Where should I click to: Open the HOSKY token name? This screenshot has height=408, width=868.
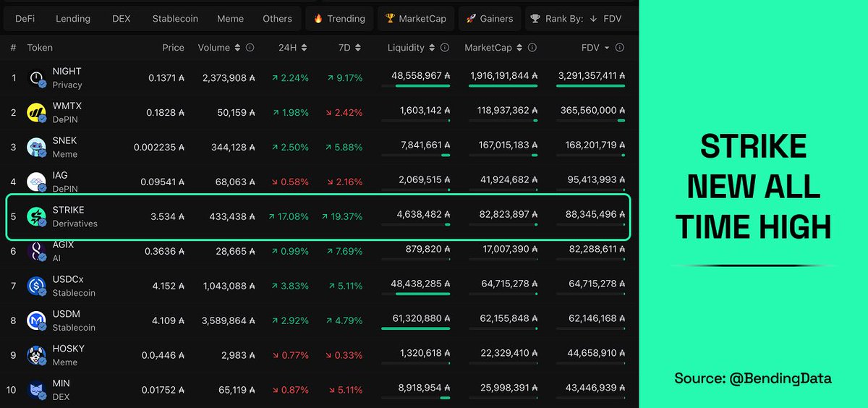coord(68,349)
